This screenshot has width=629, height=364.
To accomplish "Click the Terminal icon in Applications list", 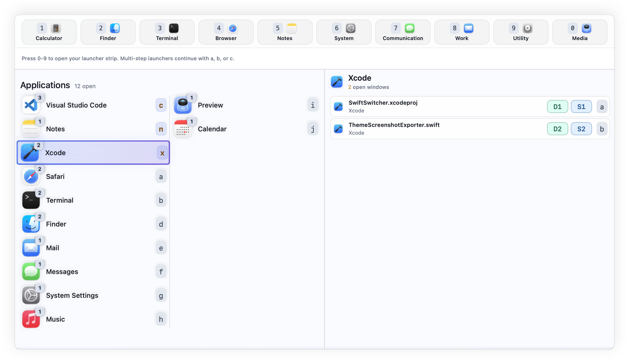I will (x=31, y=200).
